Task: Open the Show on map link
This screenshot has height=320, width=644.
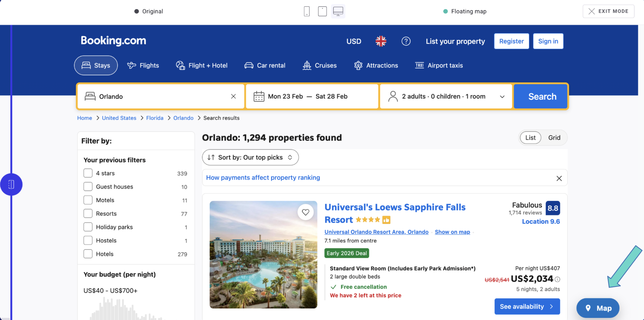Action: [452, 232]
